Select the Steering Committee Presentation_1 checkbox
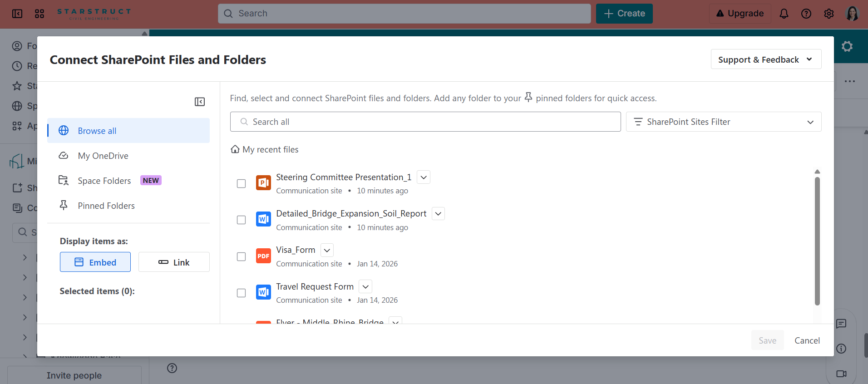This screenshot has width=868, height=384. coord(242,183)
